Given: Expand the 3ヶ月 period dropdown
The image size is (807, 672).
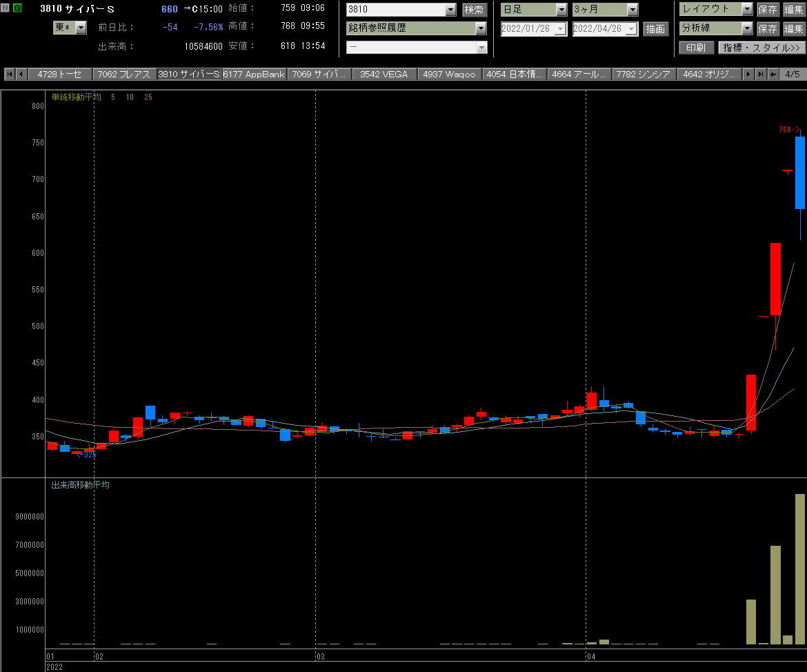Looking at the screenshot, I should (632, 9).
